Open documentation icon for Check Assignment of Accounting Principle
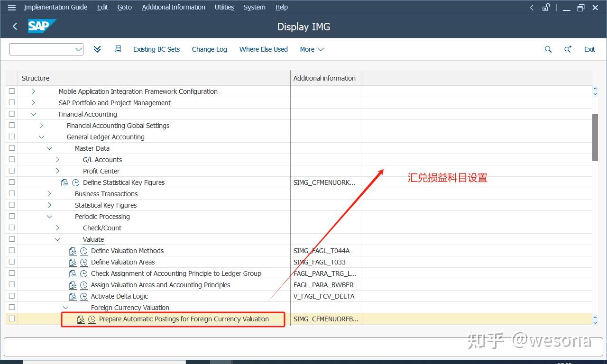 click(73, 273)
